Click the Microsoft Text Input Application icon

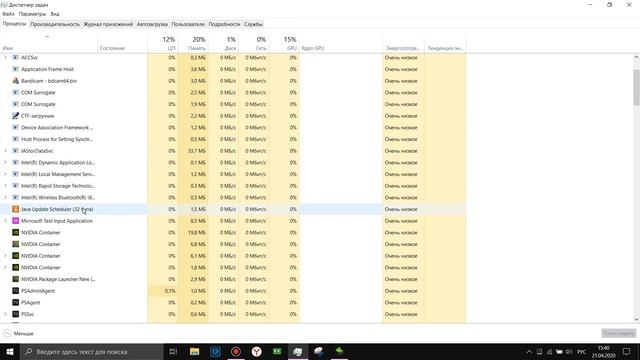[16, 221]
